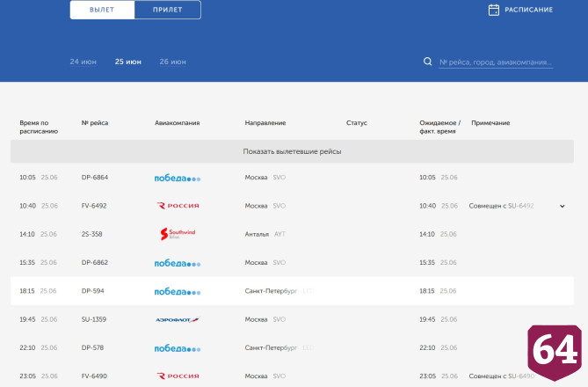Click the Направление column header

pos(265,123)
